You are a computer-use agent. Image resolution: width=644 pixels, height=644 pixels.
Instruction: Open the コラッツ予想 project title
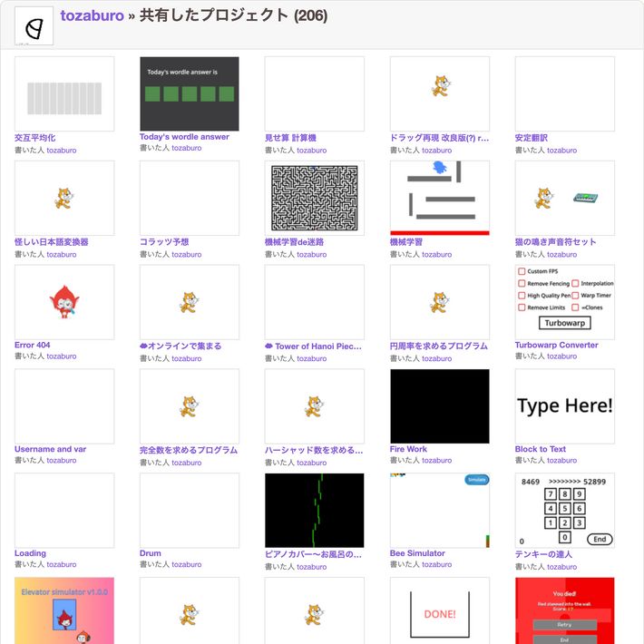click(164, 242)
